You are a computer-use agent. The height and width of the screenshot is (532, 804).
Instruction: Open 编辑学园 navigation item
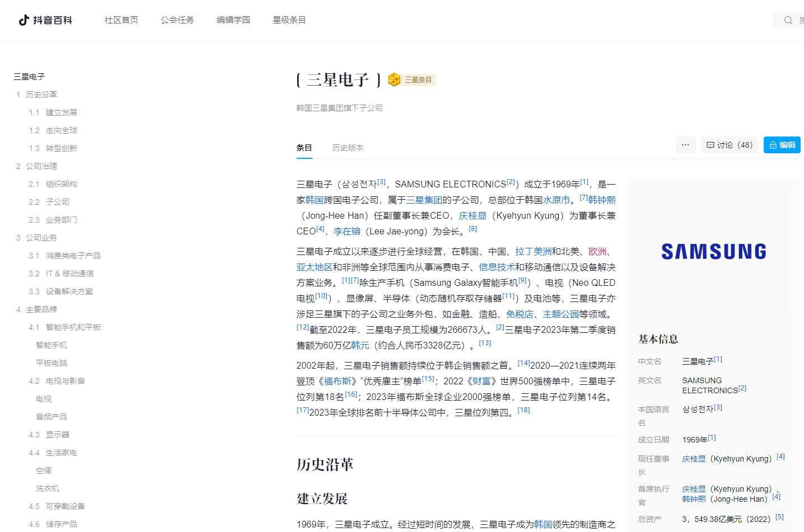[x=233, y=20]
